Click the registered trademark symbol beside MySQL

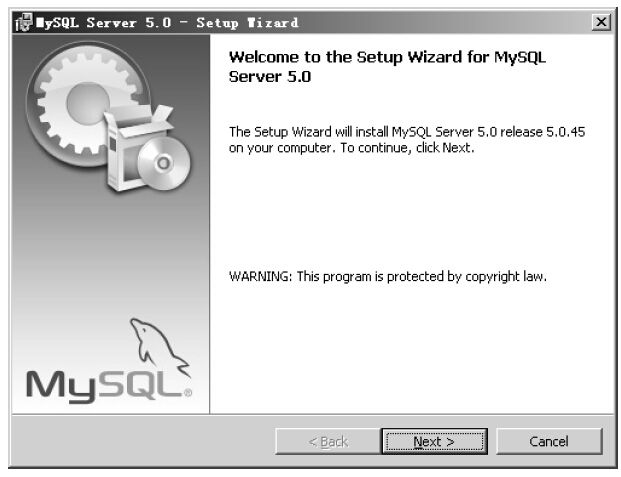point(188,393)
